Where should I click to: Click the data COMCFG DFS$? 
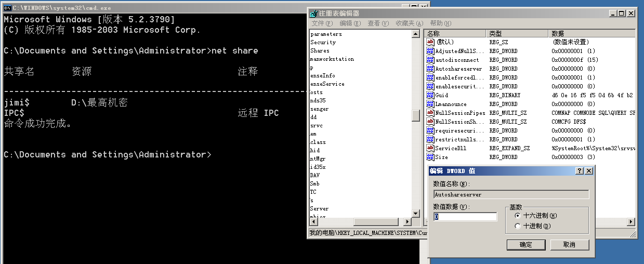coord(569,122)
